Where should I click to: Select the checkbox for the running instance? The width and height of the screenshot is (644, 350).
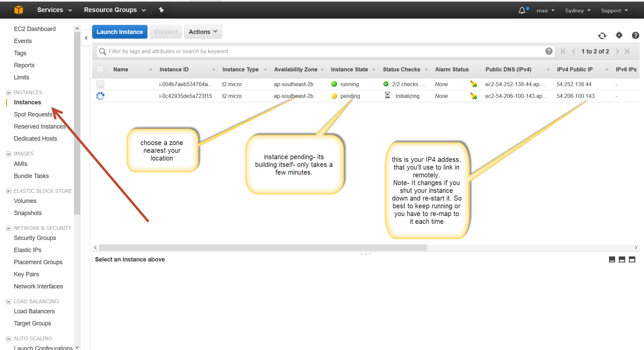pos(100,84)
